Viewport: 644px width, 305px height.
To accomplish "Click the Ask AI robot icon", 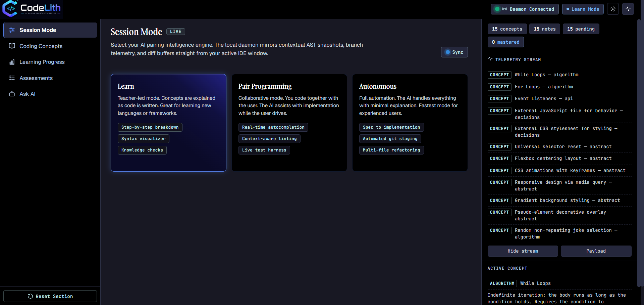I will tap(12, 94).
